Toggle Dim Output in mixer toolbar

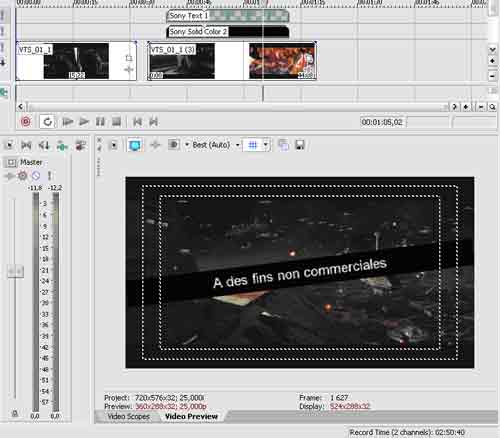tap(44, 145)
